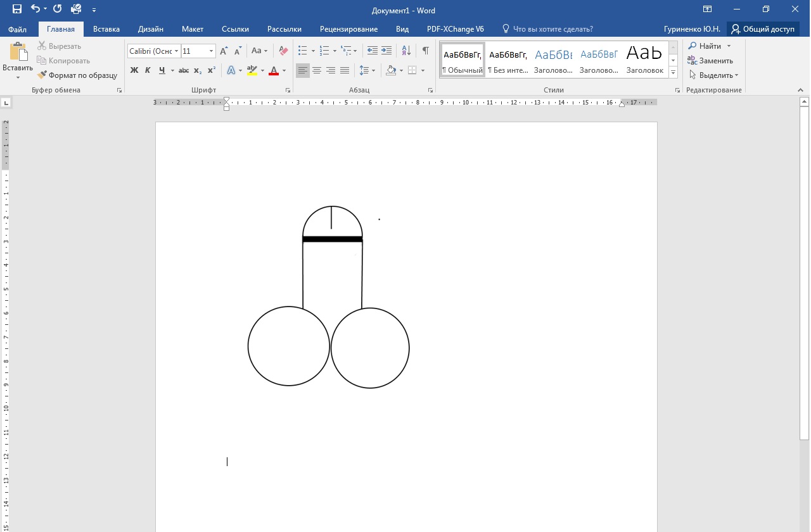Apply multilevel list
The width and height of the screenshot is (811, 532).
point(346,51)
